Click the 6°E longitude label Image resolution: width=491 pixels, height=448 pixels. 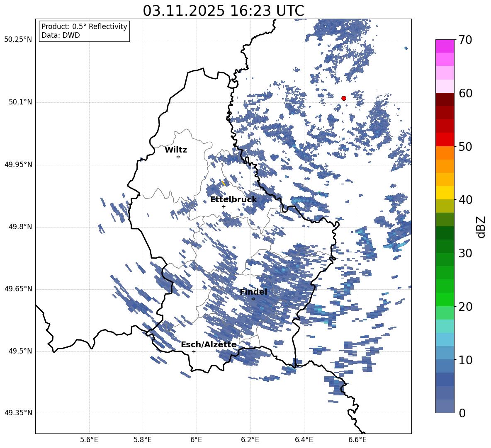click(x=196, y=440)
